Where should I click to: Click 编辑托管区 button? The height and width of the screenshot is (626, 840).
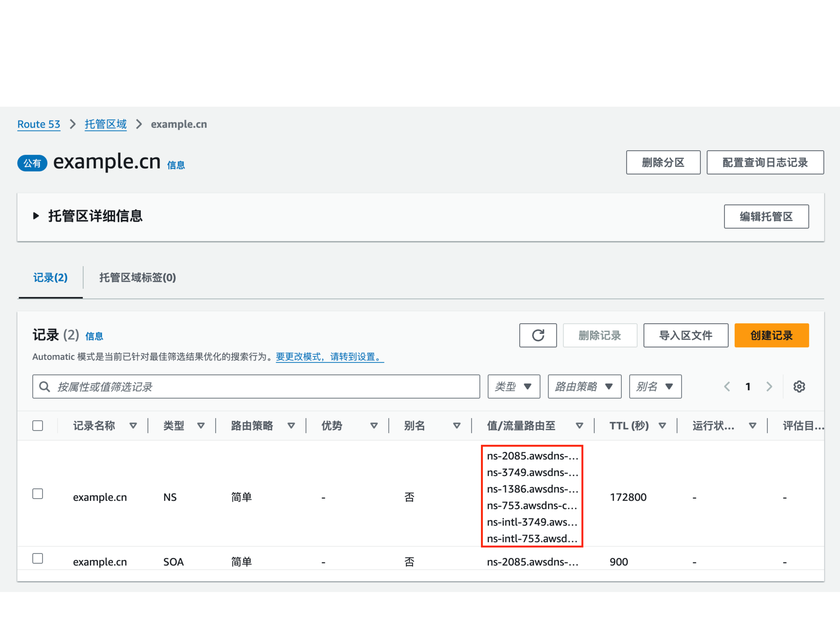[766, 216]
